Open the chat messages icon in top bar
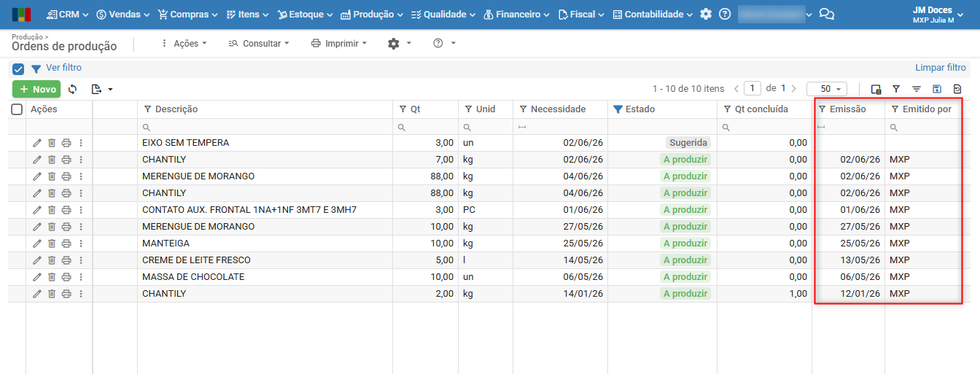The height and width of the screenshot is (374, 980). point(826,14)
